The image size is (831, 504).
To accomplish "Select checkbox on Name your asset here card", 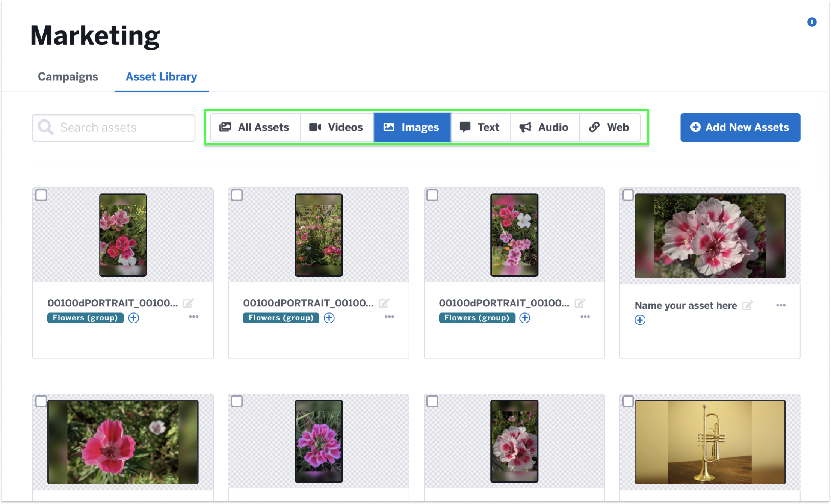I will pyautogui.click(x=628, y=195).
